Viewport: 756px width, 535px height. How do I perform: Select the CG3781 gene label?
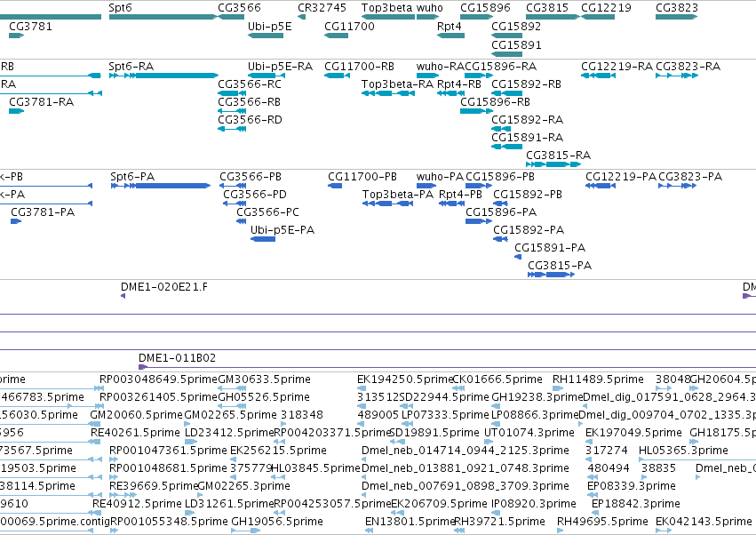[30, 26]
